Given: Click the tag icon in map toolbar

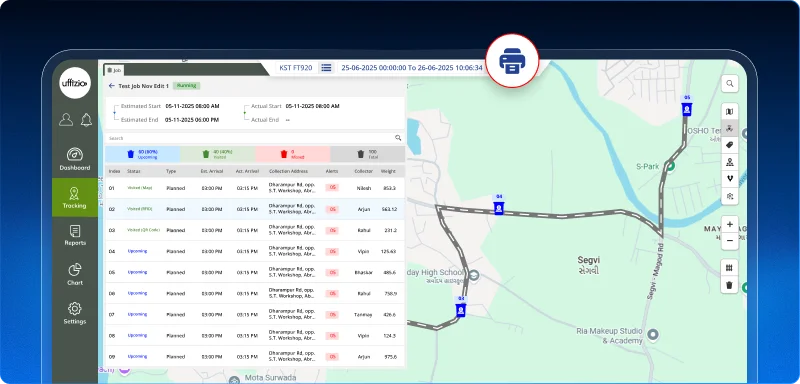Looking at the screenshot, I should tap(730, 145).
